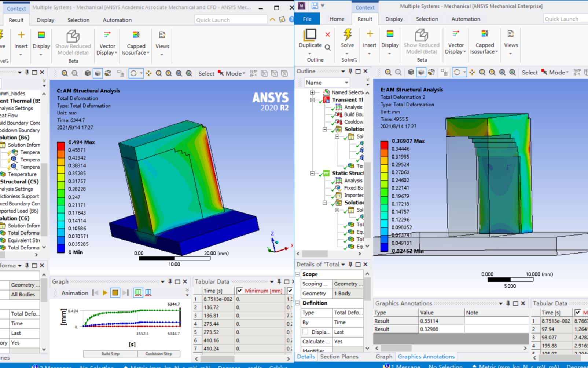Click Select button in left toolbar
Viewport: 588px width, 368px height.
[x=206, y=73]
